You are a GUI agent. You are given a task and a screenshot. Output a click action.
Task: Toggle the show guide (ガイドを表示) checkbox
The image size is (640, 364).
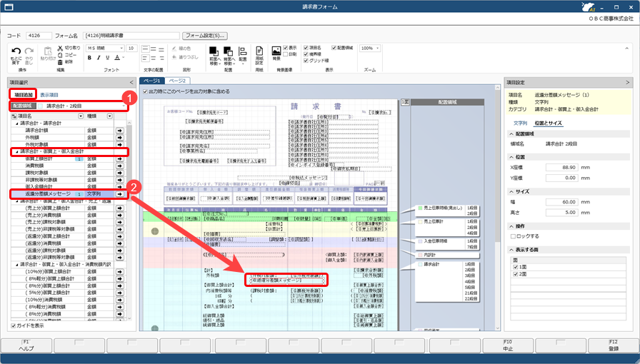pos(14,325)
